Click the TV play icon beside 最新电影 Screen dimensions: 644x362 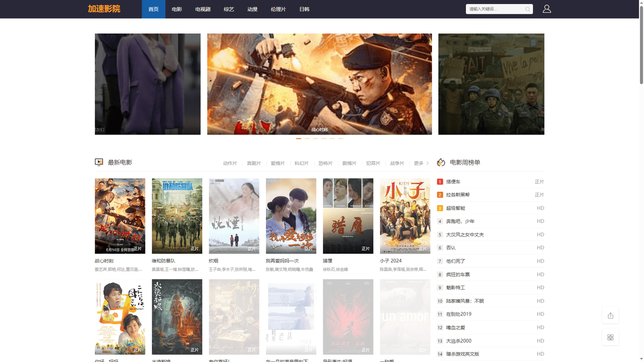click(99, 162)
